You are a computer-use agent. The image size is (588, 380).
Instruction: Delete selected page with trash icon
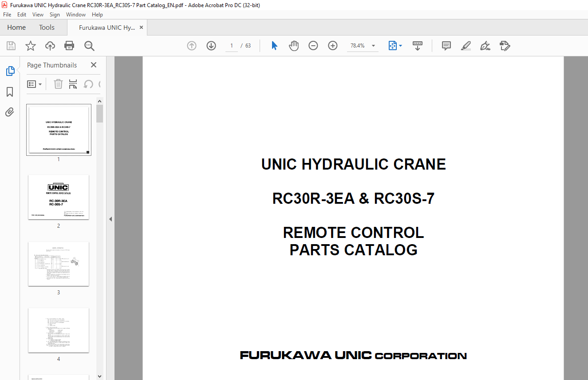pos(58,84)
